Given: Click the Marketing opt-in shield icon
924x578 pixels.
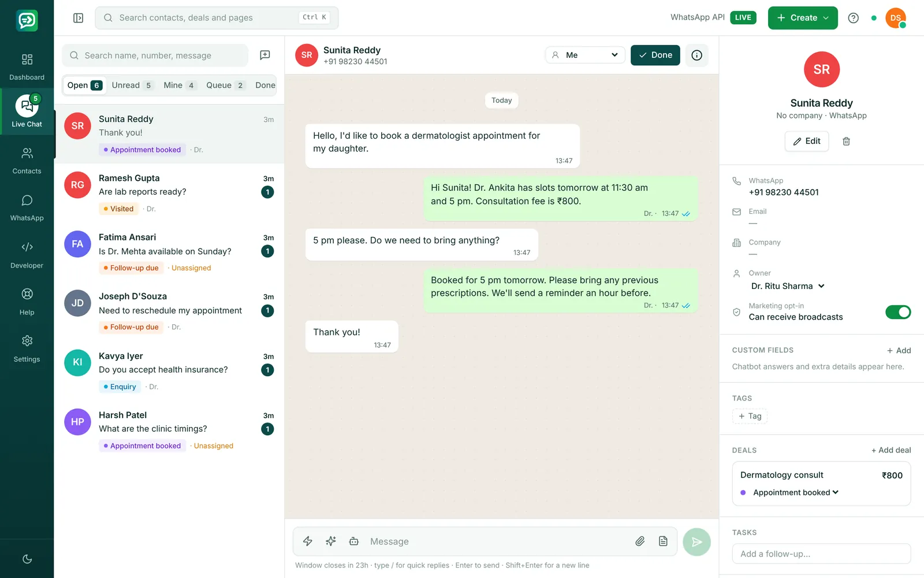Looking at the screenshot, I should (x=736, y=312).
